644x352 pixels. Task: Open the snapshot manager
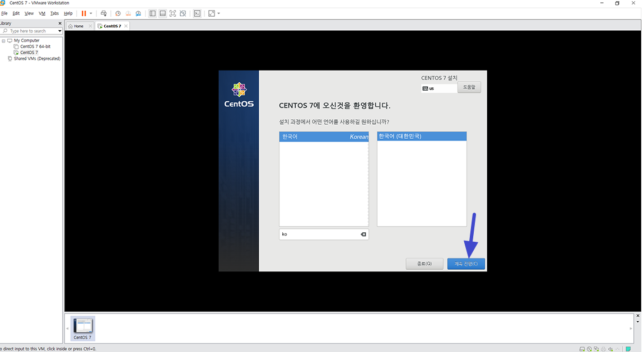138,13
